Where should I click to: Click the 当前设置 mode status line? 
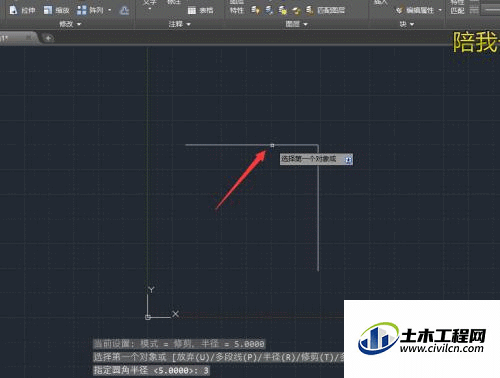coord(179,344)
